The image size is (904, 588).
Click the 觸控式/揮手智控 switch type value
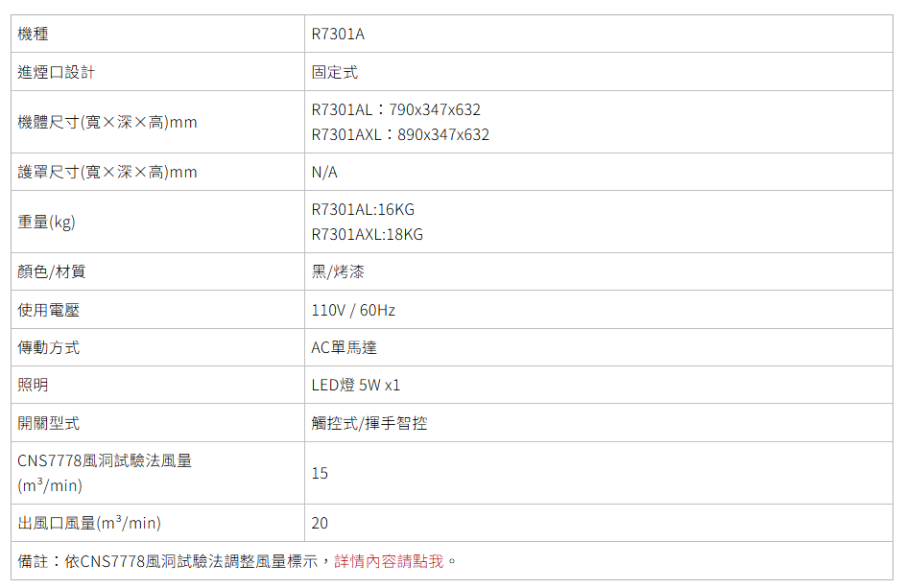tap(369, 423)
